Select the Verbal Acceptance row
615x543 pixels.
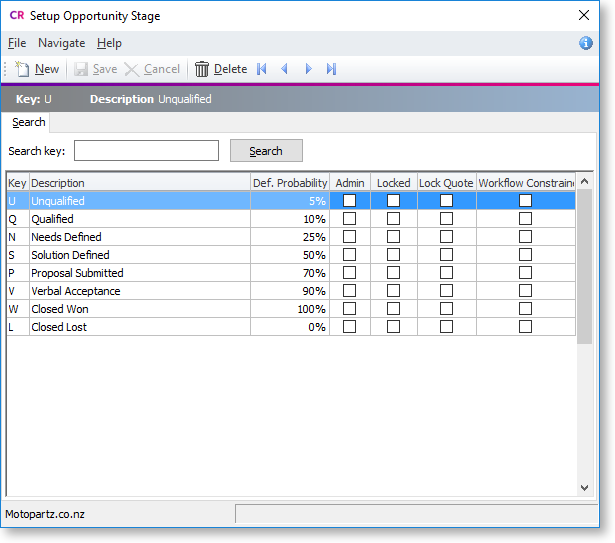(291, 291)
